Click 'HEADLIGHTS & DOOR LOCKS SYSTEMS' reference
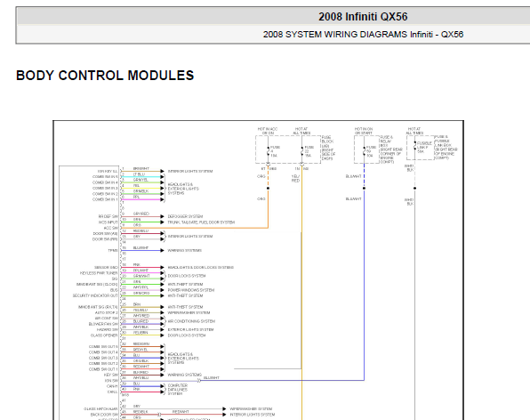Screen dimensions: 530x420 click(200, 268)
